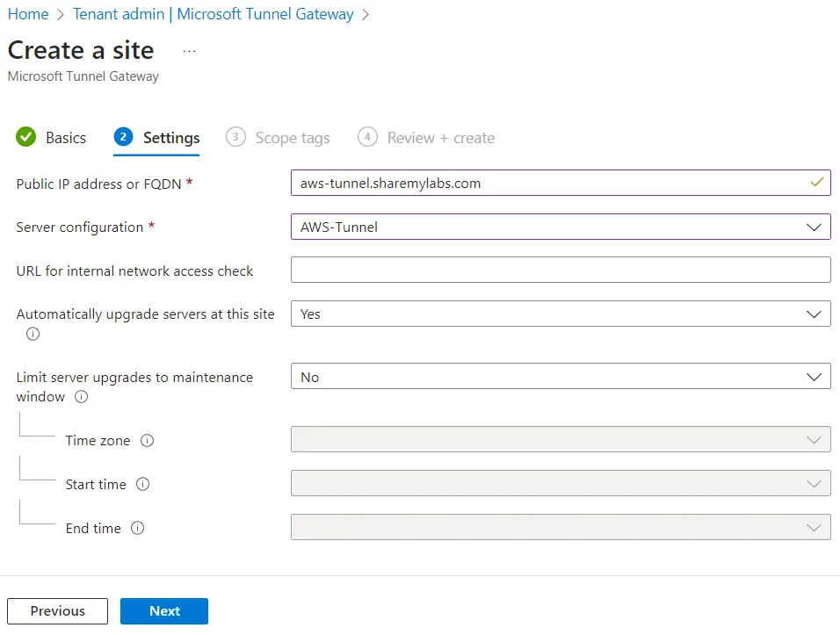Click the Start time info icon
Screen dimensions: 840x635
143,485
